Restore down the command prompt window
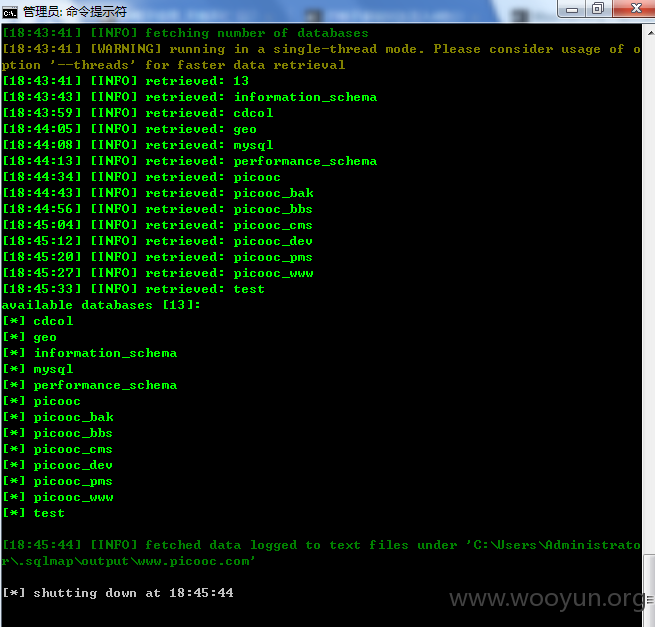The width and height of the screenshot is (655, 627). pos(599,9)
